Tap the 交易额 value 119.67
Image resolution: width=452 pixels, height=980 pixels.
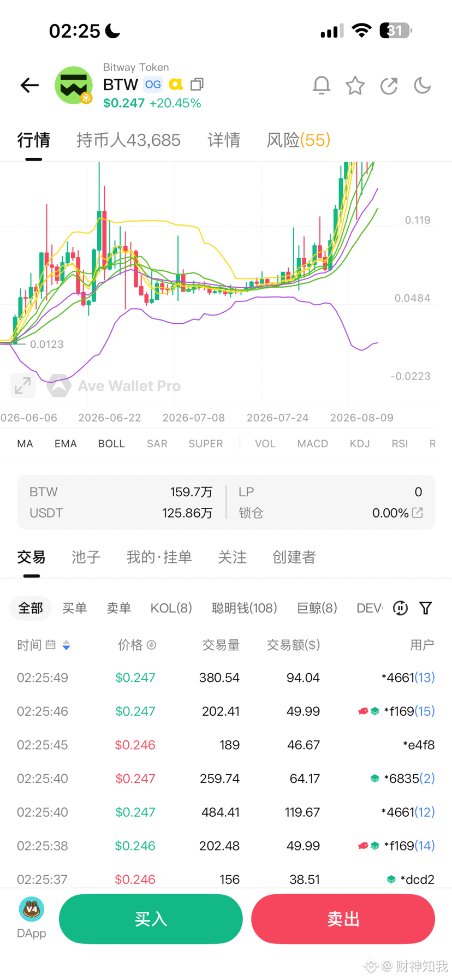point(302,812)
